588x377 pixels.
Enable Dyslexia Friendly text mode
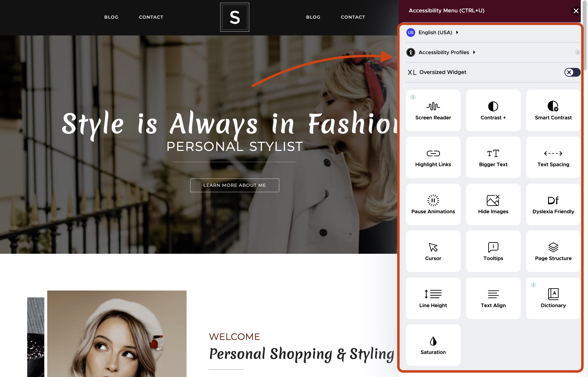tap(553, 204)
